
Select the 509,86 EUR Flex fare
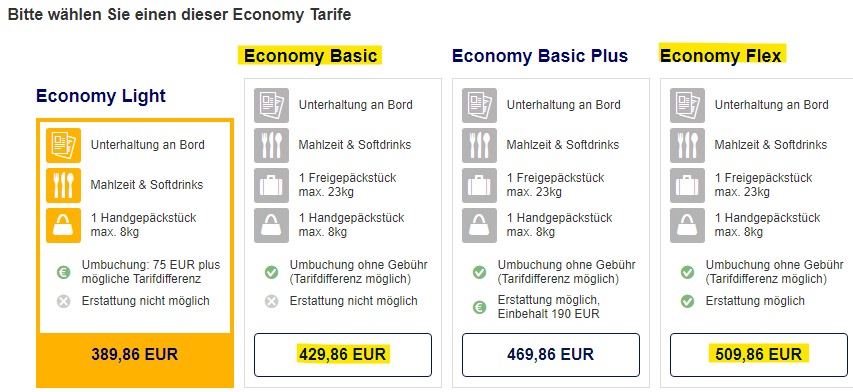coord(758,355)
